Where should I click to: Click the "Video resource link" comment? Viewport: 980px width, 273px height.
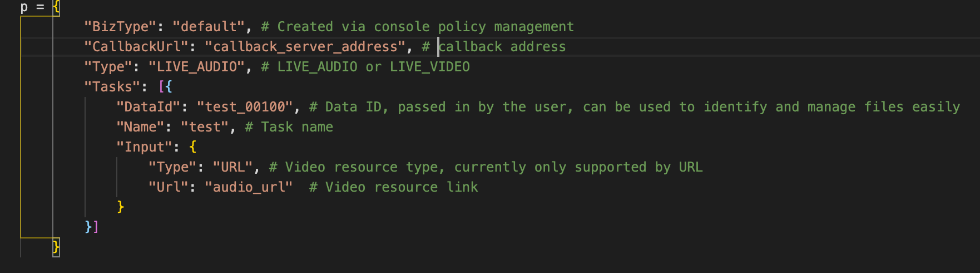click(x=400, y=187)
